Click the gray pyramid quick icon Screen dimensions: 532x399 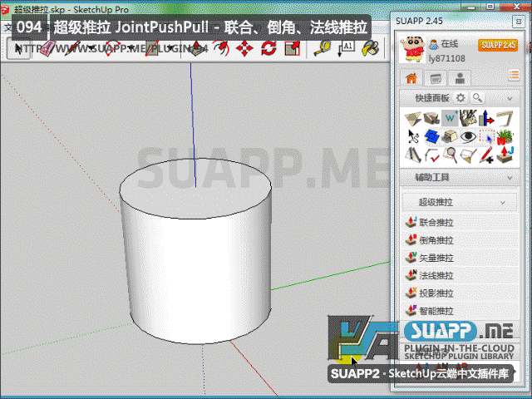(x=413, y=155)
